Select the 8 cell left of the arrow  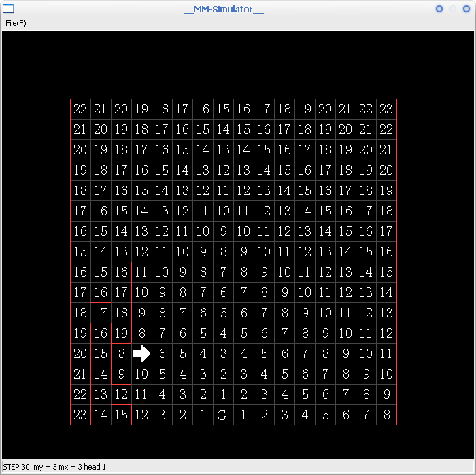[121, 353]
